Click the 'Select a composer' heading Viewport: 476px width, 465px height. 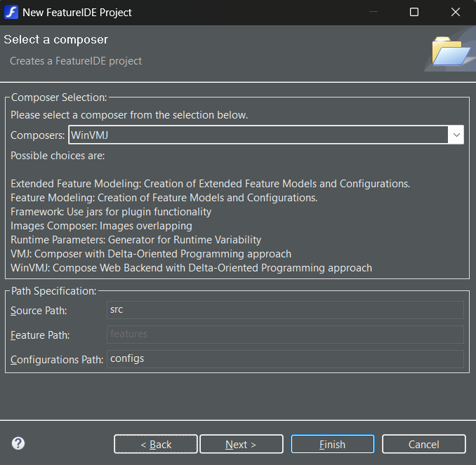click(x=56, y=40)
